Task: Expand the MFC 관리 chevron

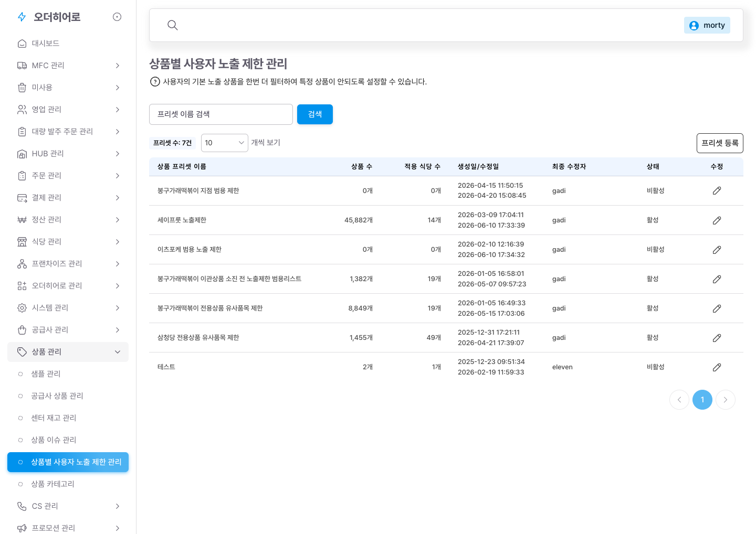Action: (118, 66)
